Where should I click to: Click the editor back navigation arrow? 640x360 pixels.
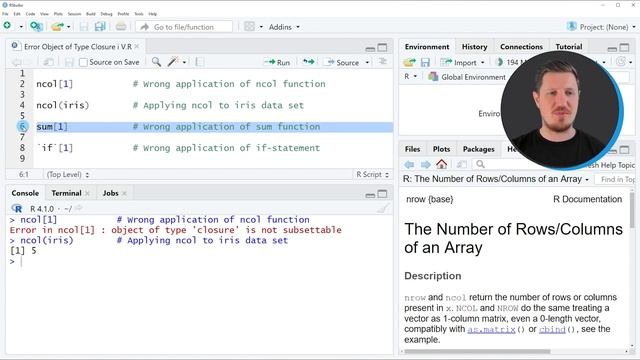[16, 62]
